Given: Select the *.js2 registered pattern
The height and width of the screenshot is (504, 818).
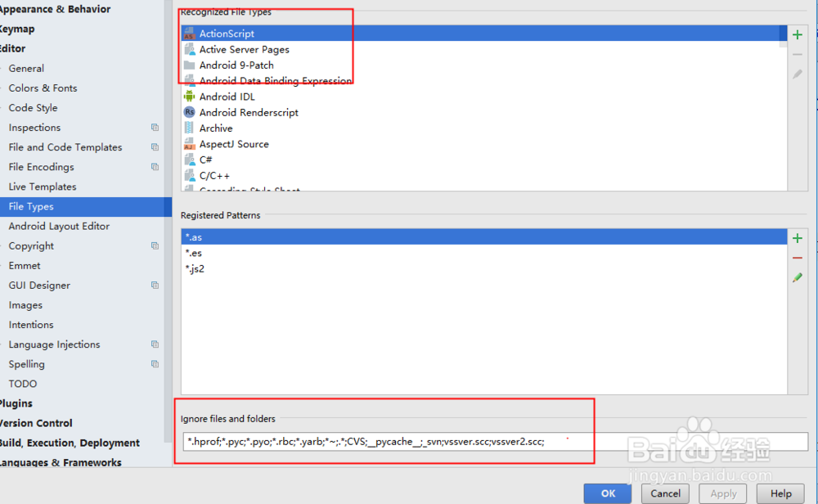Looking at the screenshot, I should coord(196,268).
